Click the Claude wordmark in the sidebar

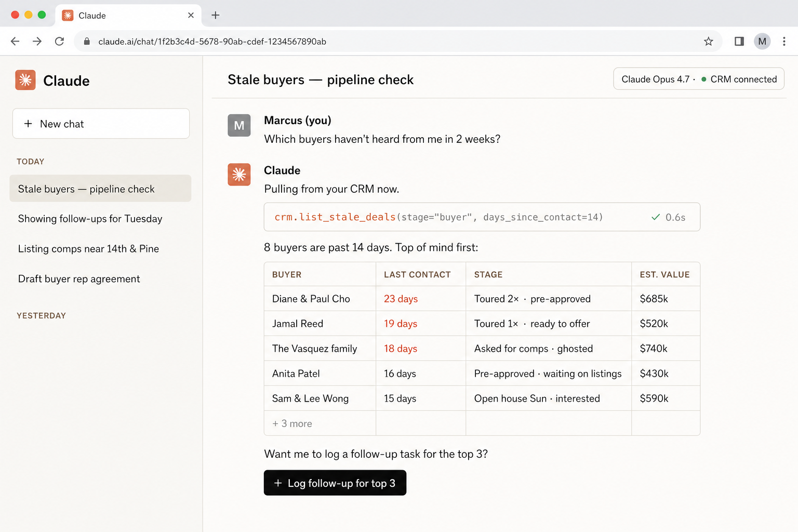pyautogui.click(x=66, y=81)
